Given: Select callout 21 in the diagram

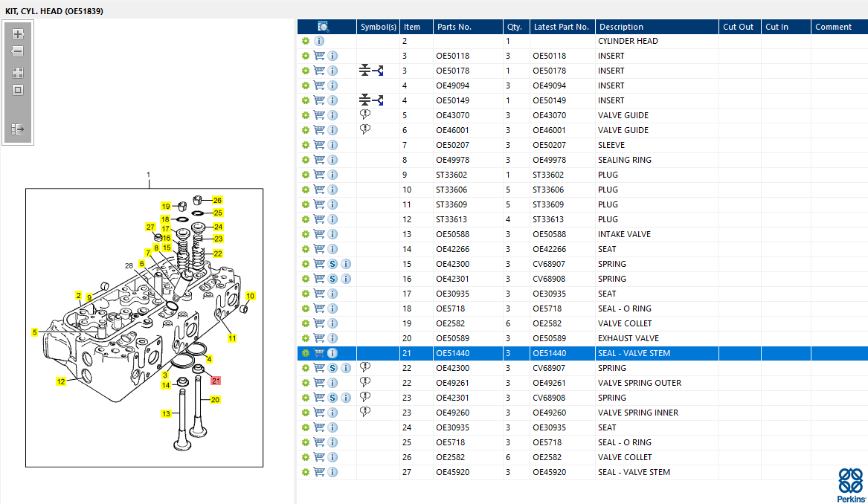Looking at the screenshot, I should click(216, 381).
